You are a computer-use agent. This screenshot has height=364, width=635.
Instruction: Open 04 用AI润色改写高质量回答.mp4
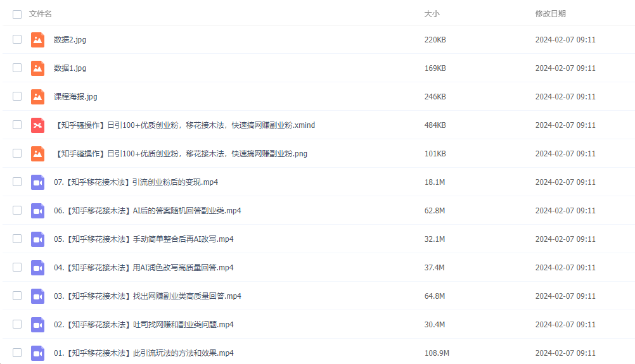(x=143, y=267)
